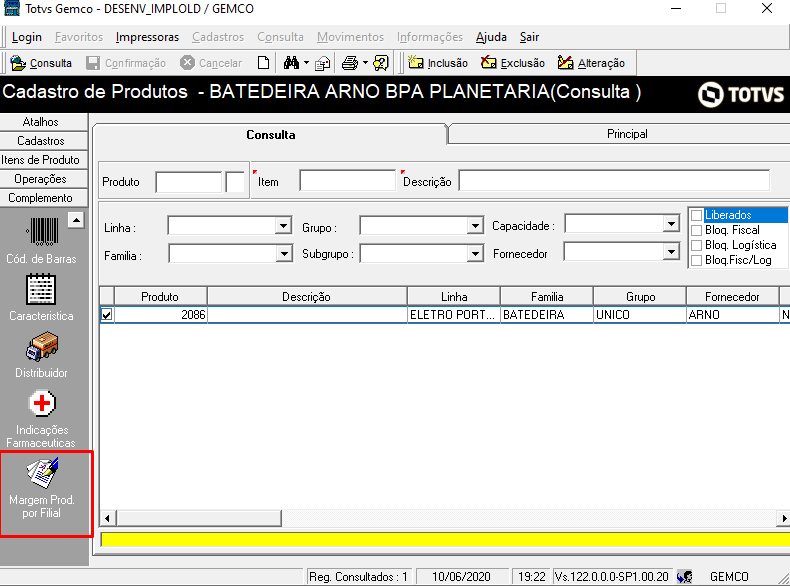Click the horizontal scrollbar thumb of grid

[199, 518]
